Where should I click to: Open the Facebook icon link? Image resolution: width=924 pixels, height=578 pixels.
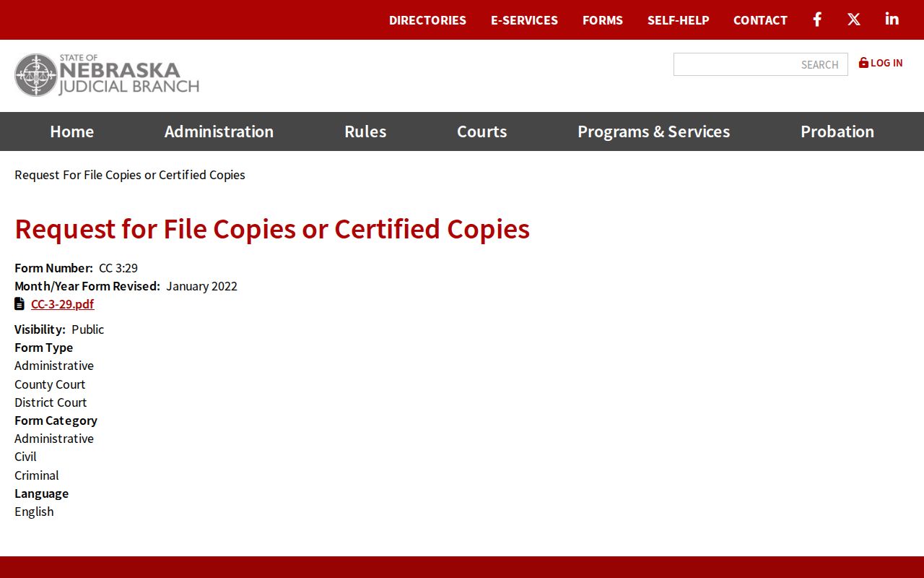tap(817, 20)
